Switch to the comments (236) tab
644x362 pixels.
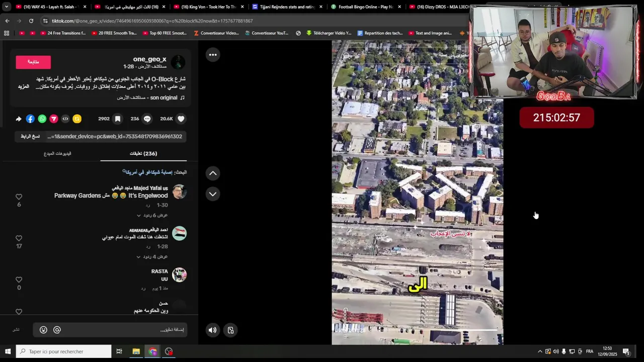(143, 153)
